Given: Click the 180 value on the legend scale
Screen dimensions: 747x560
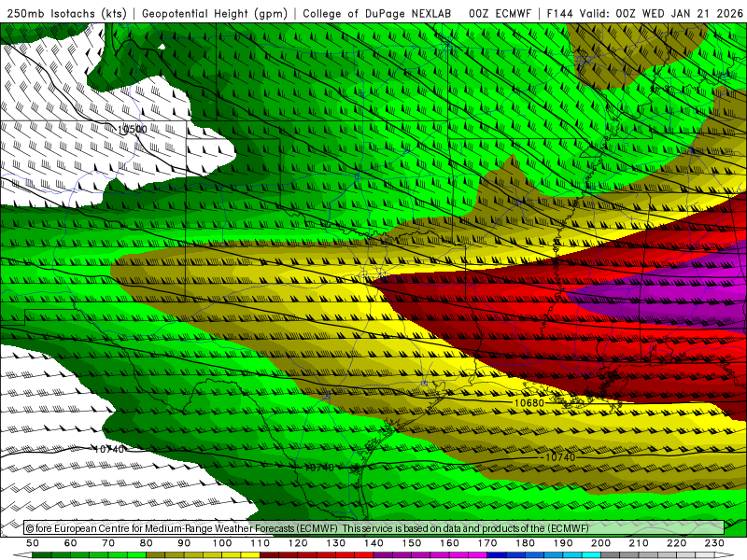Looking at the screenshot, I should tap(525, 543).
